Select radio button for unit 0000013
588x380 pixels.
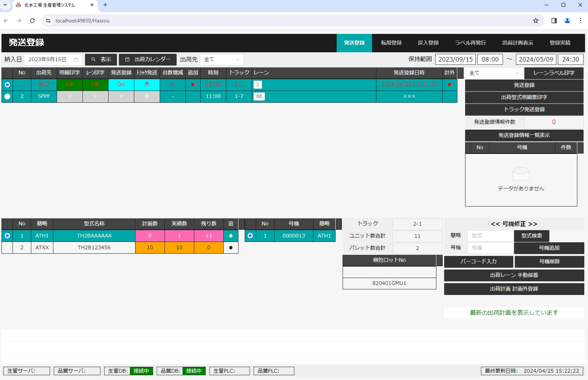tap(250, 236)
